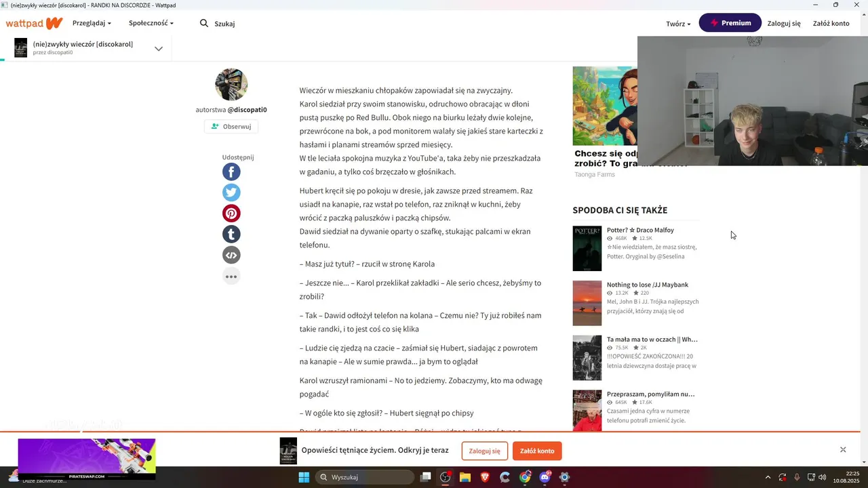Open Discord from the taskbar
The width and height of the screenshot is (868, 488).
pos(545,477)
